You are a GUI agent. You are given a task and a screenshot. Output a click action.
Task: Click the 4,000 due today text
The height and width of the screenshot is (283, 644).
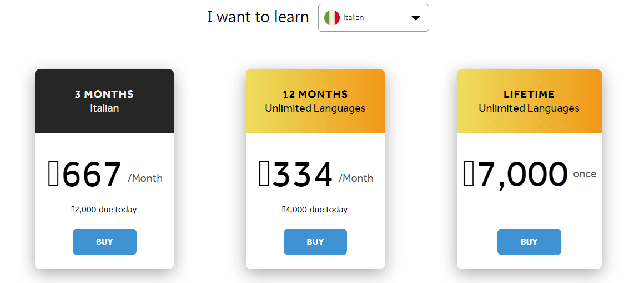point(315,210)
